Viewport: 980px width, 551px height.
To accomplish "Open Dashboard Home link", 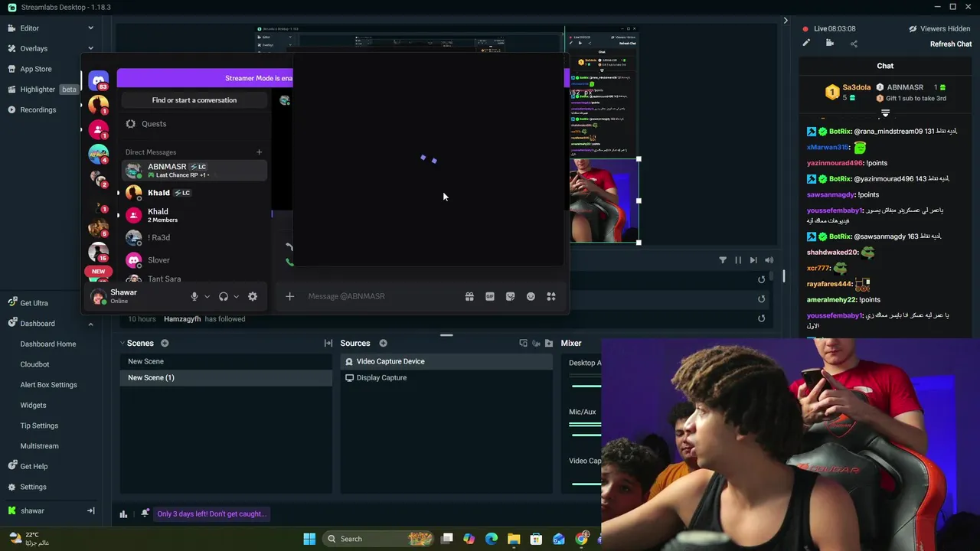I will 48,344.
